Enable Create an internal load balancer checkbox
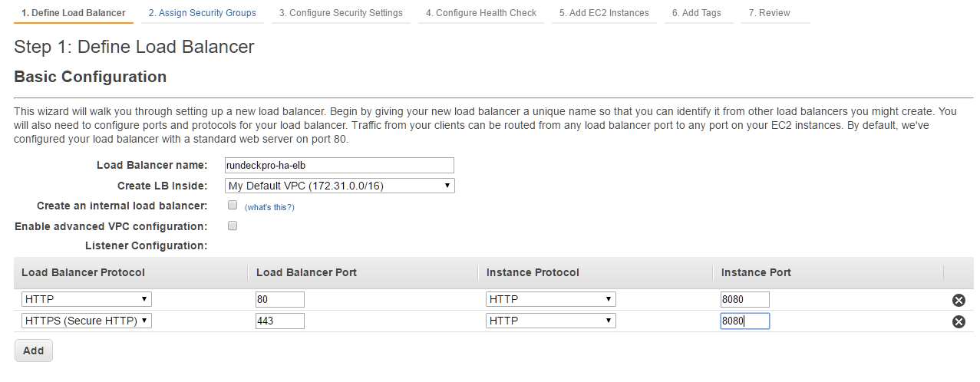The image size is (980, 382). pyautogui.click(x=233, y=206)
